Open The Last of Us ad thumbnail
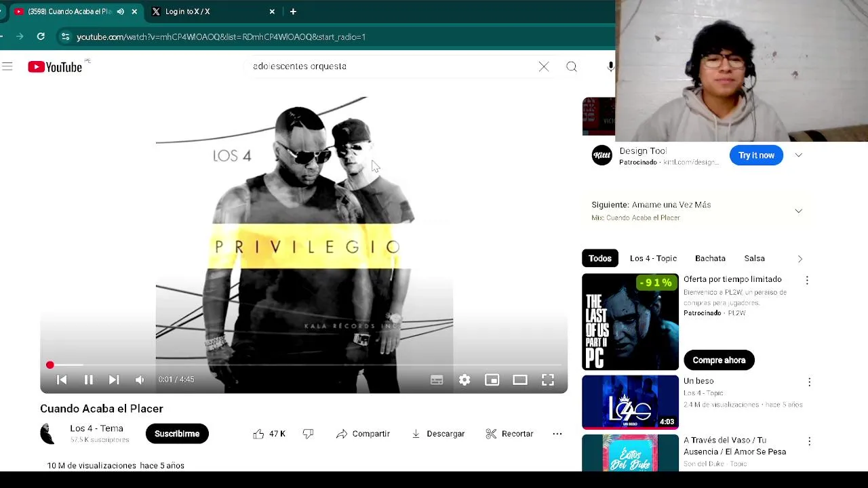Screen dimensions: 868x488 pyautogui.click(x=630, y=322)
